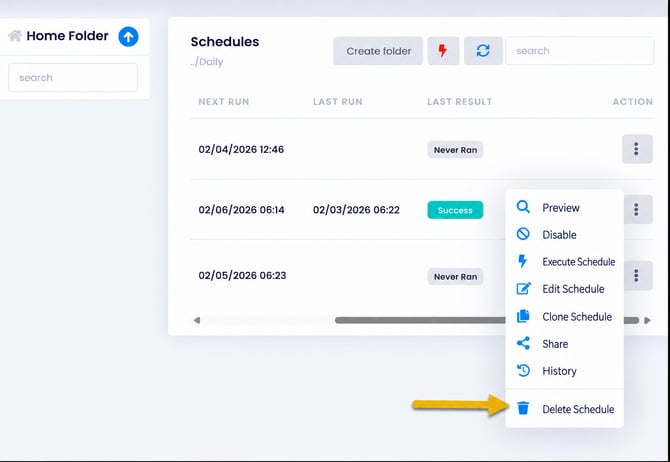Screen dimensions: 670x462
Task: Select Share in the context menu
Action: tap(564, 344)
